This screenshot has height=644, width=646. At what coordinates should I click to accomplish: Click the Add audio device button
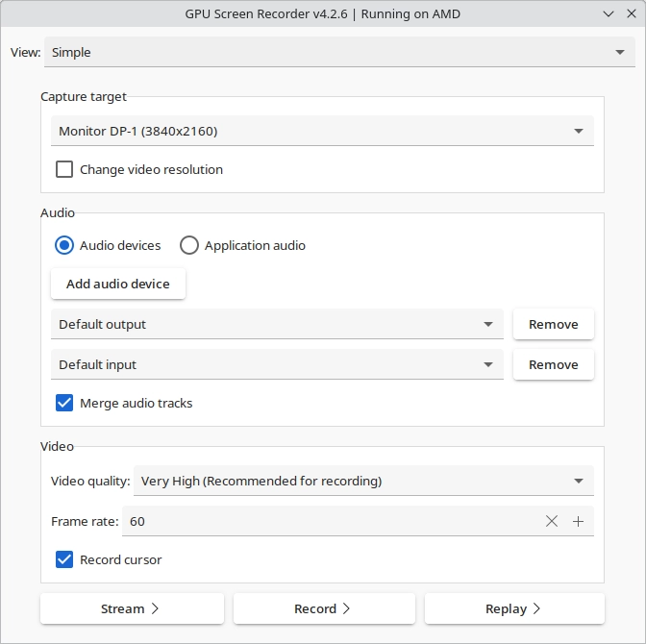118,284
